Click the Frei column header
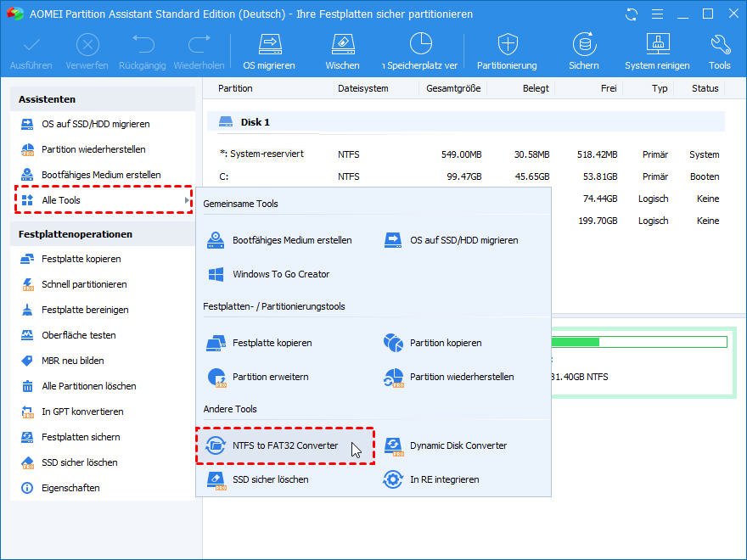The height and width of the screenshot is (560, 747). pos(609,88)
